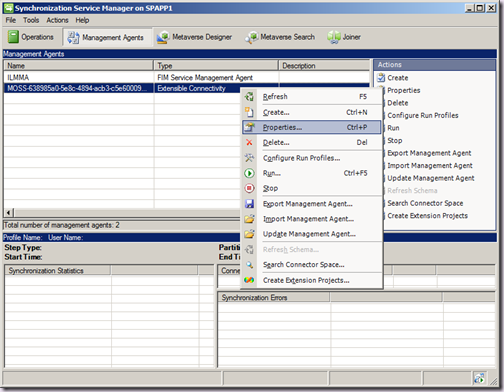Click the Refresh icon in context menu
This screenshot has height=392, width=504.
click(x=249, y=97)
